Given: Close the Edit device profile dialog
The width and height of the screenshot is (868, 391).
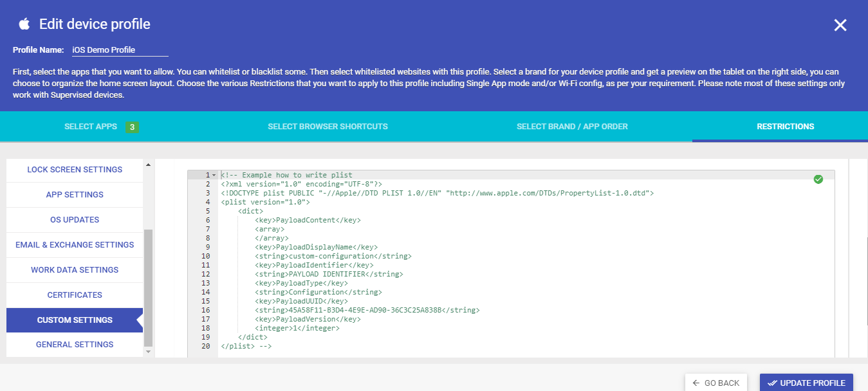Looking at the screenshot, I should 840,25.
